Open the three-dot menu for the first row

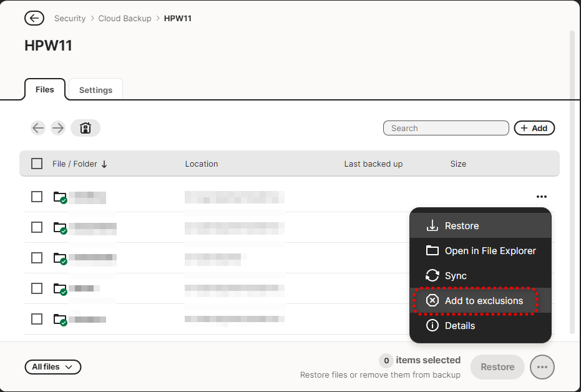point(541,197)
